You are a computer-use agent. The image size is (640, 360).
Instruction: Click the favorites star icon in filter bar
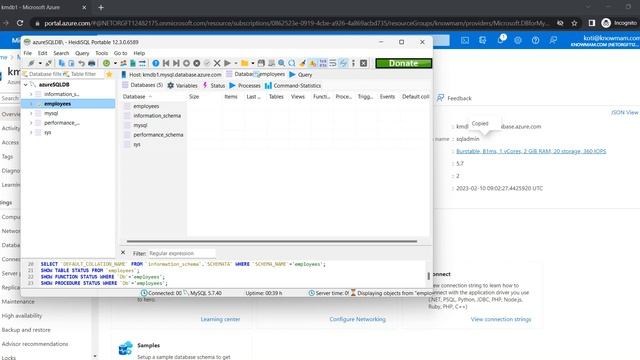pyautogui.click(x=109, y=74)
